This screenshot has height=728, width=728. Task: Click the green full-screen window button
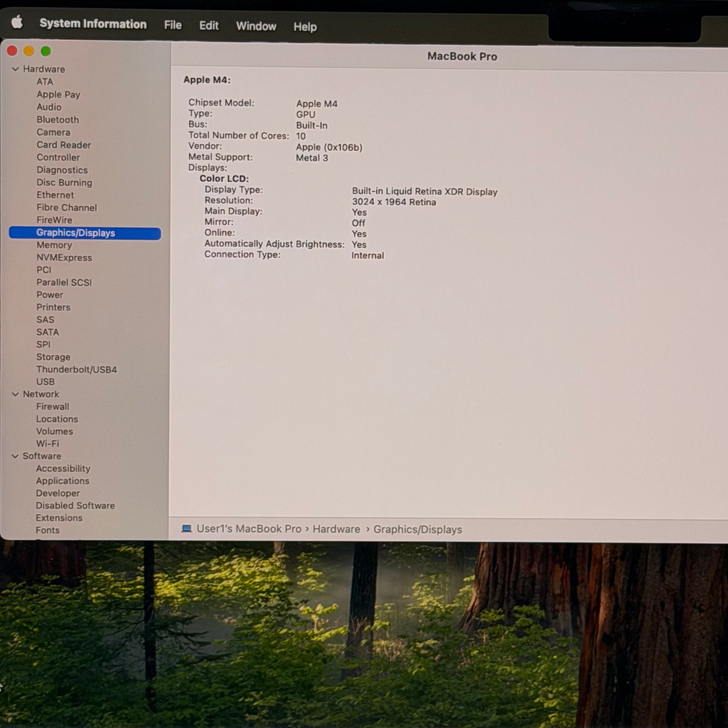click(46, 51)
